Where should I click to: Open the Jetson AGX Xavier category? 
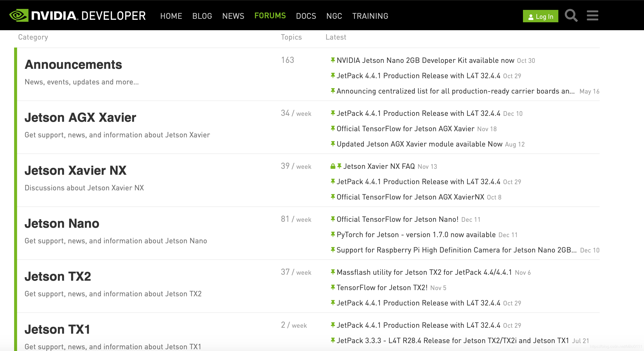(80, 118)
